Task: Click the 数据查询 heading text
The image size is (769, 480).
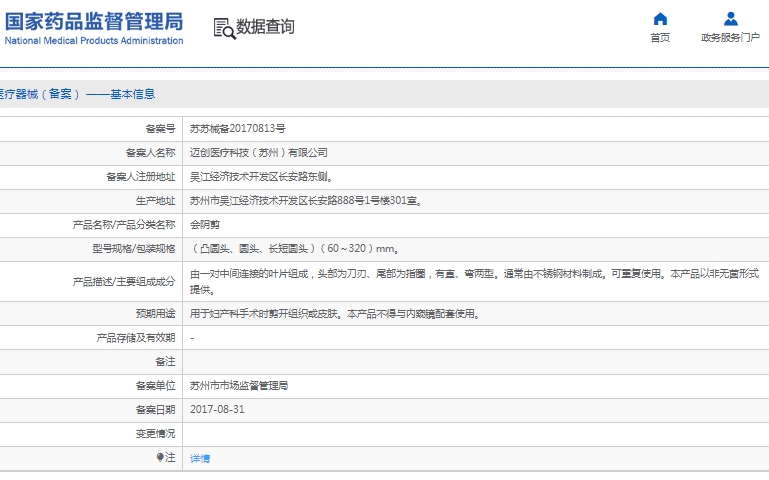Action: (x=265, y=26)
